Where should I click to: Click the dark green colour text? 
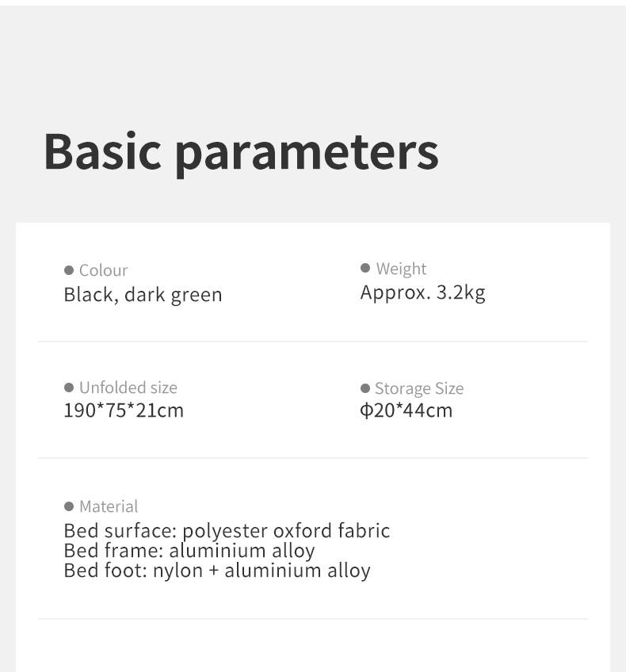[x=174, y=295]
